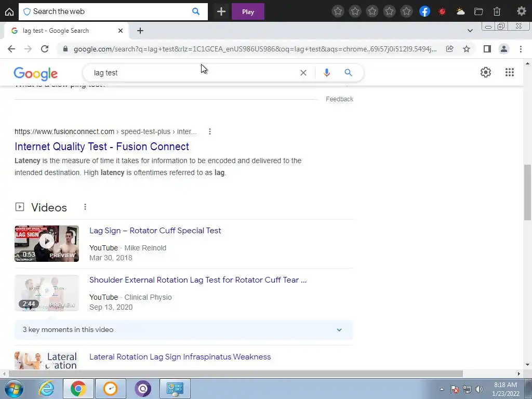Open Google quick settings gear
This screenshot has height=399, width=532.
(x=486, y=72)
